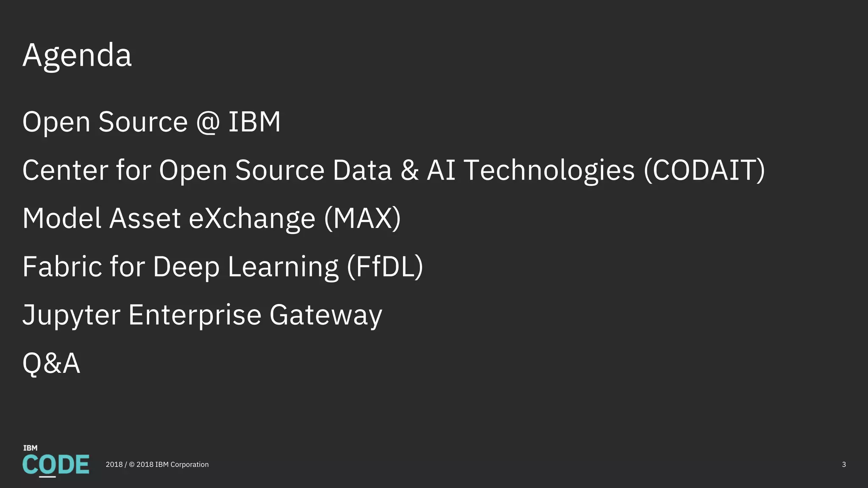Click the ampersand in Data & AI
The width and height of the screenshot is (868, 488).
click(409, 170)
